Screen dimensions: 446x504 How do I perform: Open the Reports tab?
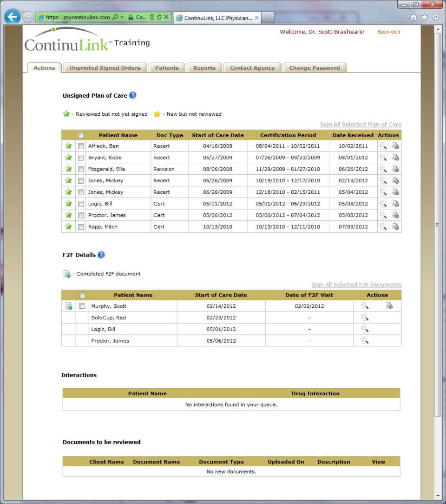(x=204, y=68)
